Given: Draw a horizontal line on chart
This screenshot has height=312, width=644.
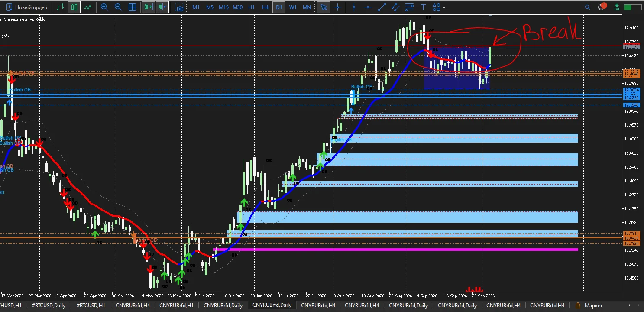Looking at the screenshot, I should (x=368, y=7).
